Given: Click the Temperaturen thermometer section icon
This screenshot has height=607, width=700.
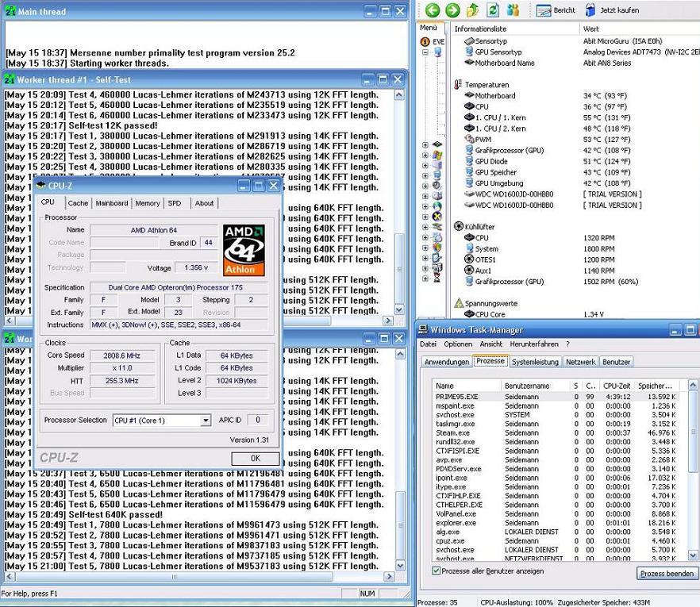Looking at the screenshot, I should coord(458,84).
